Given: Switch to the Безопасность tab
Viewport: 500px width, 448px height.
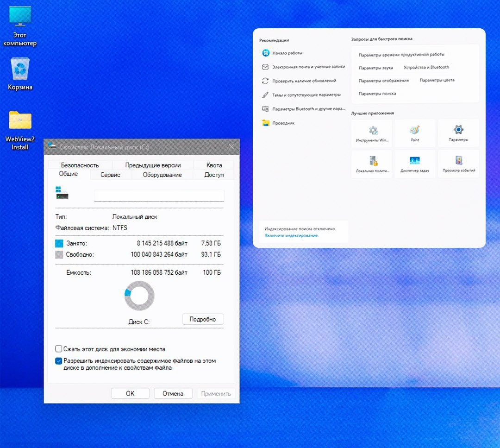Looking at the screenshot, I should [80, 165].
